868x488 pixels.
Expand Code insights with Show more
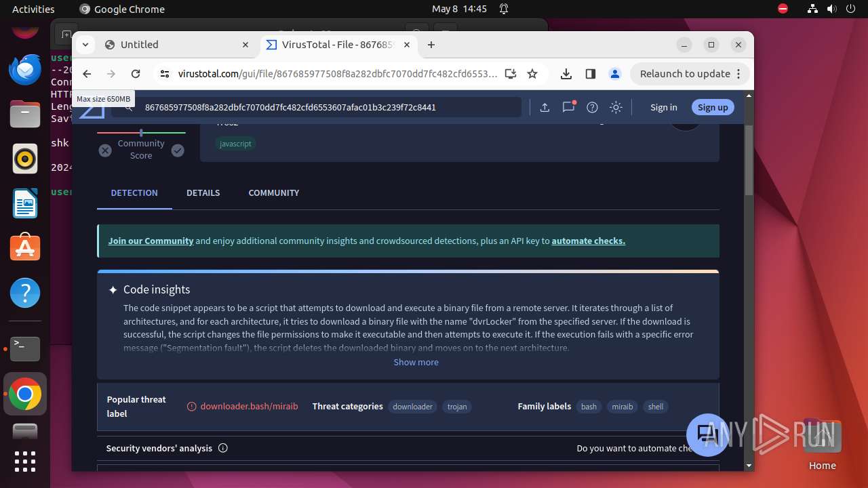click(x=416, y=362)
